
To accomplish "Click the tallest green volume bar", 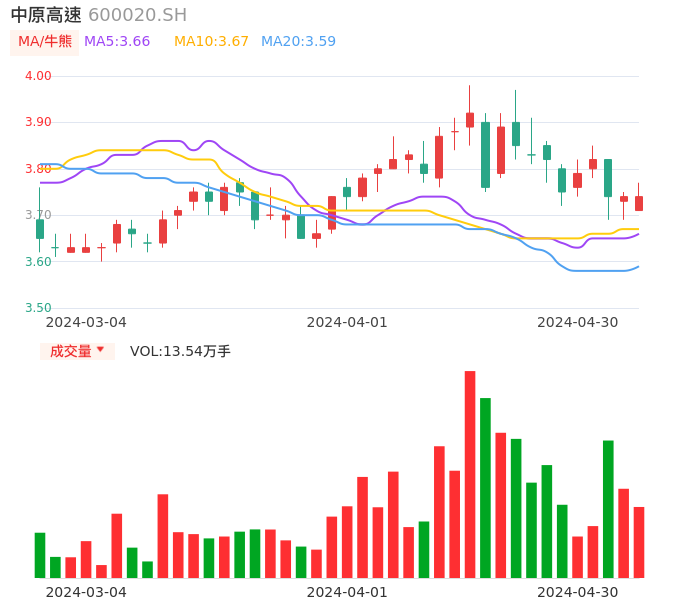I will [x=485, y=488].
